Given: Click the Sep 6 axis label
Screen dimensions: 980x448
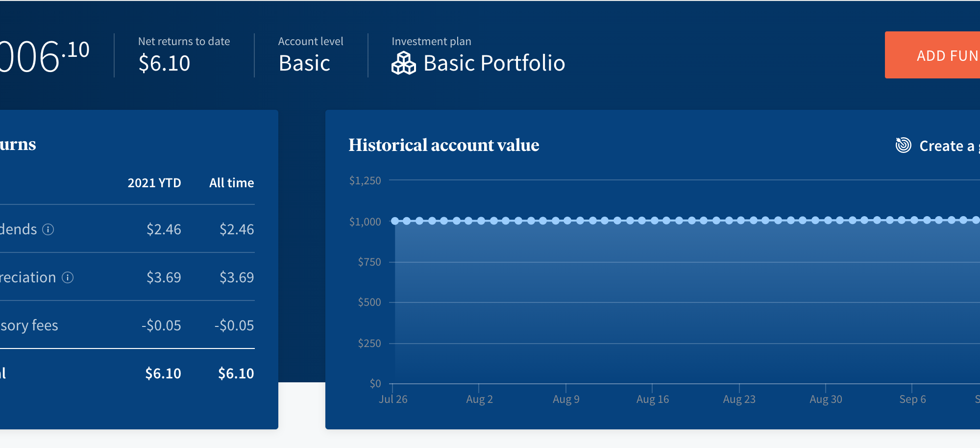Looking at the screenshot, I should click(912, 399).
